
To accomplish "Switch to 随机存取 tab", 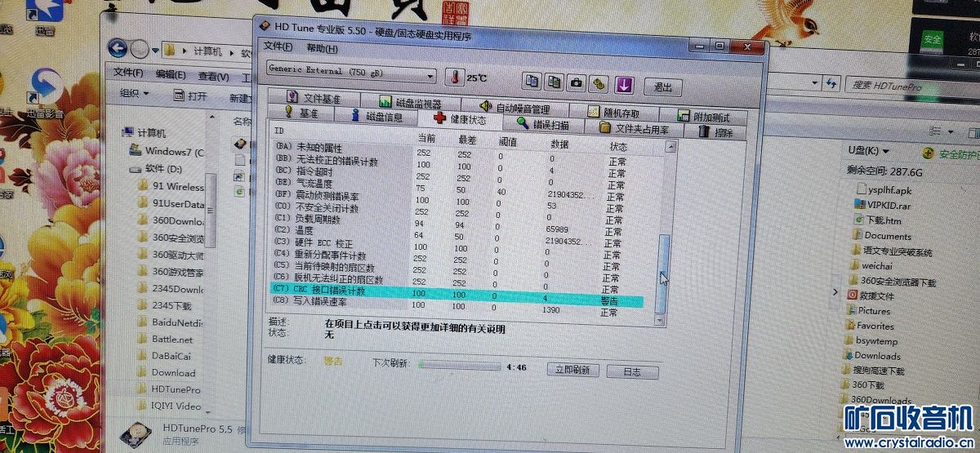I will (x=614, y=113).
